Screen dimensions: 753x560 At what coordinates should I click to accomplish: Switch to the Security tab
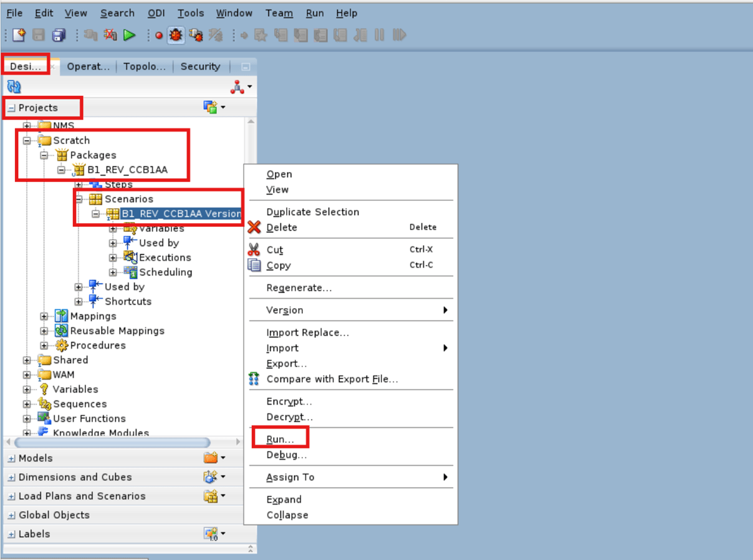(200, 66)
